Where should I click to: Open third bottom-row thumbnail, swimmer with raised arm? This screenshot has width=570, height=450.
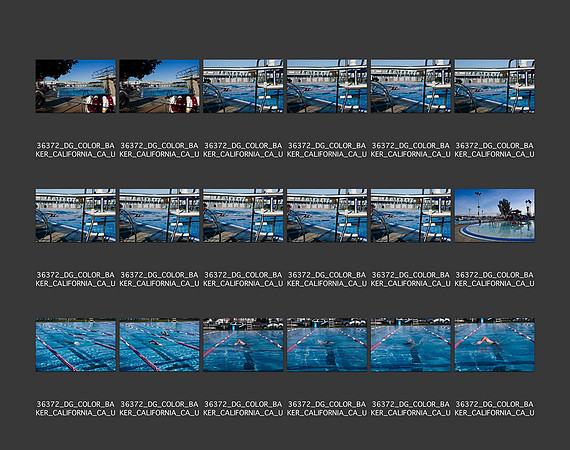[243, 345]
